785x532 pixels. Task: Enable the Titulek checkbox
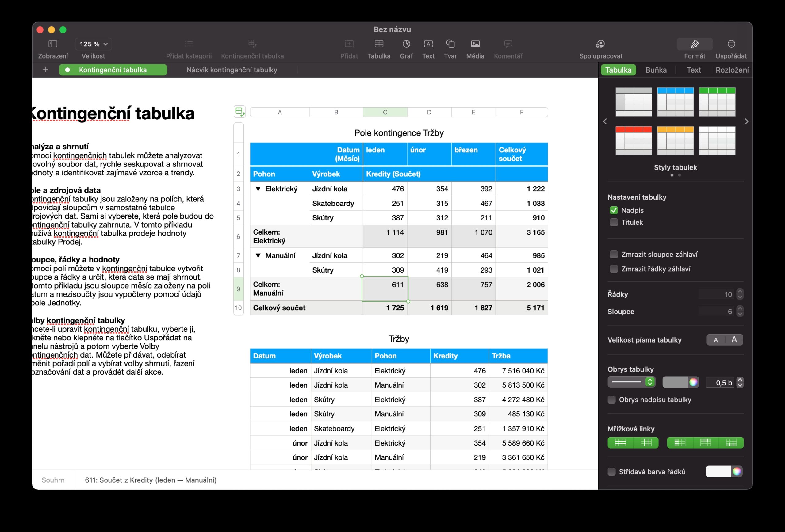tap(614, 222)
